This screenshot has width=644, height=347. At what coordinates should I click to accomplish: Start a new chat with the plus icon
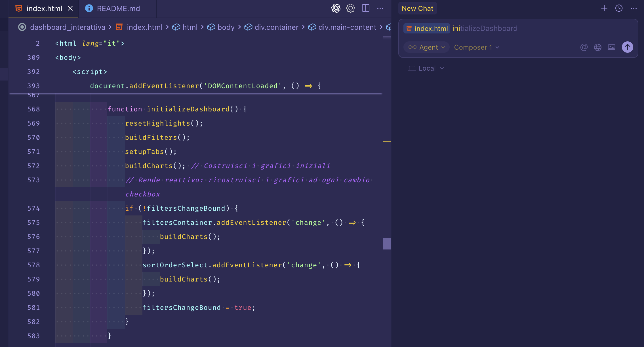click(x=604, y=8)
